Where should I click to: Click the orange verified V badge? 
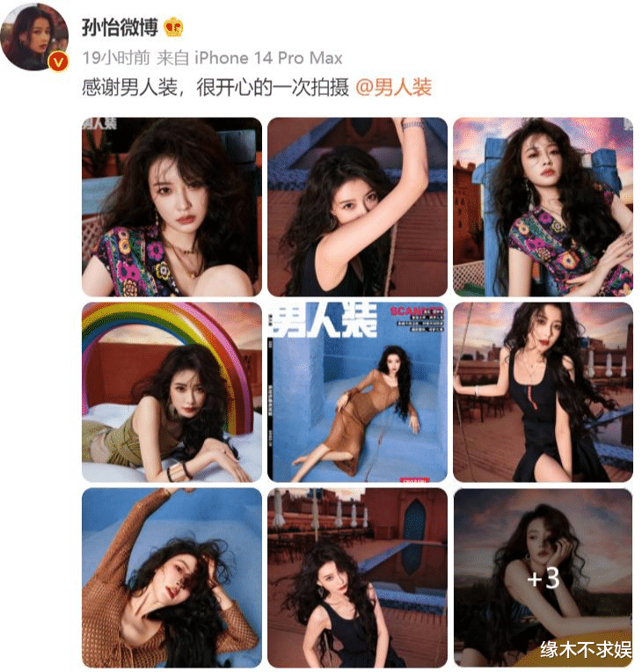[x=58, y=62]
